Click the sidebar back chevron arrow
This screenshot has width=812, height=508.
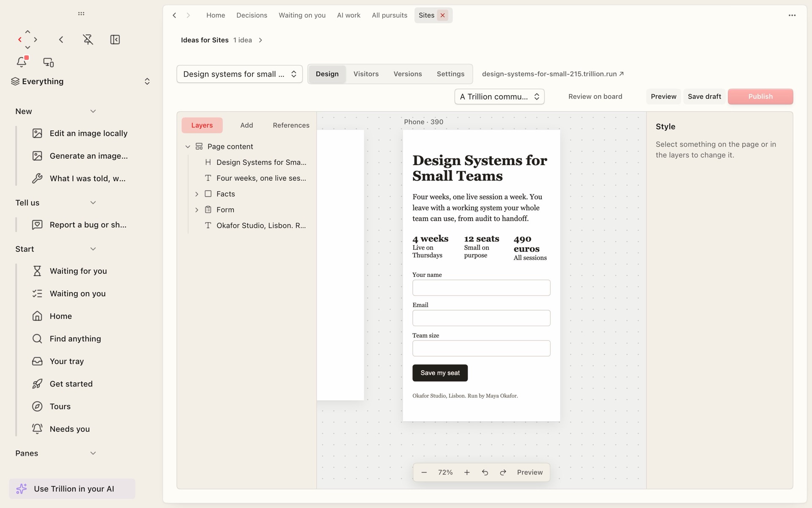coord(61,40)
